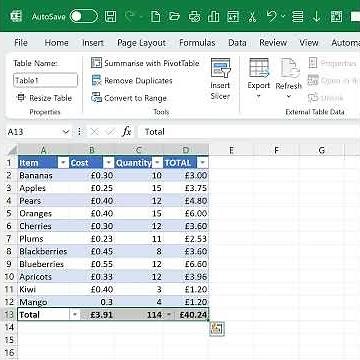Viewport: 360px width, 360px height.
Task: Switch to the Review tab
Action: pyautogui.click(x=273, y=43)
